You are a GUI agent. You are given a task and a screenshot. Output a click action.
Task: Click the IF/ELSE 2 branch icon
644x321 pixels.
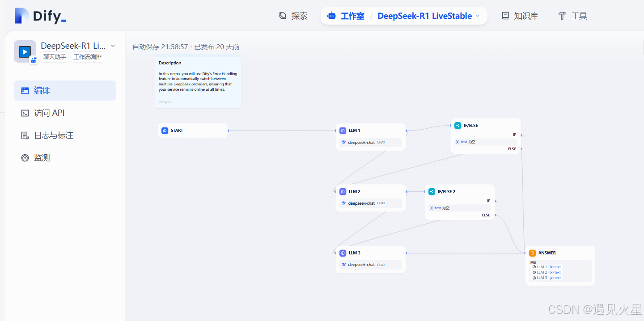432,191
